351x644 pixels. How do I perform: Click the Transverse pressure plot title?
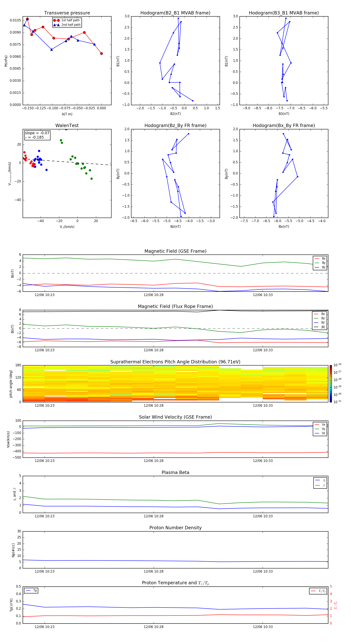67,13
